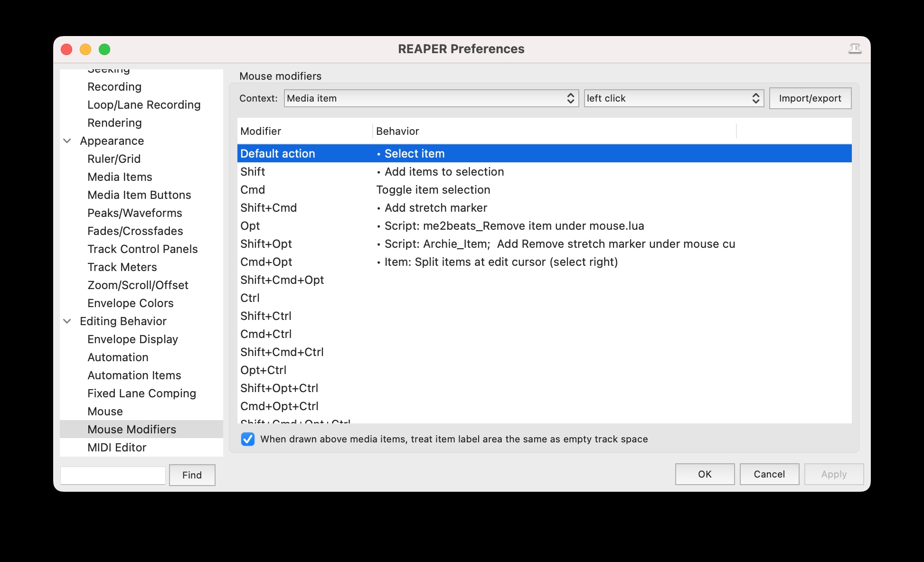
Task: Click the 'Add items to selection' behavior
Action: 444,172
